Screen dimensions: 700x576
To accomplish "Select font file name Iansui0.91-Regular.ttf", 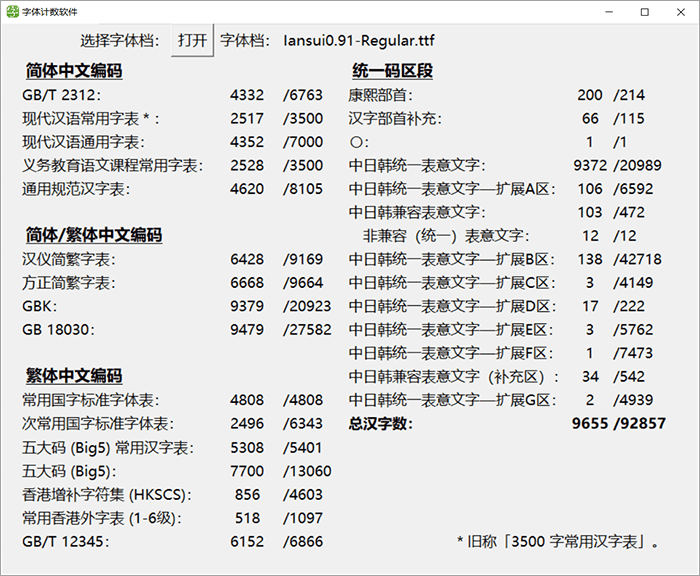I will 358,41.
